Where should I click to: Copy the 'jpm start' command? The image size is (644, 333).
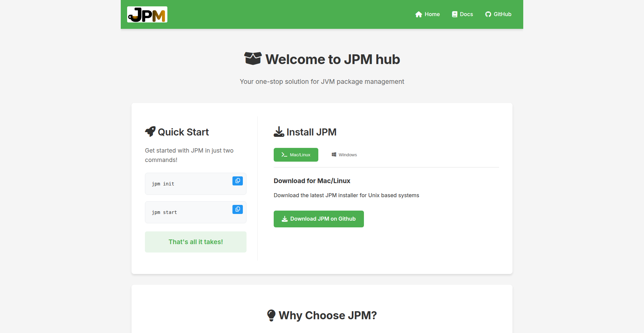point(237,209)
